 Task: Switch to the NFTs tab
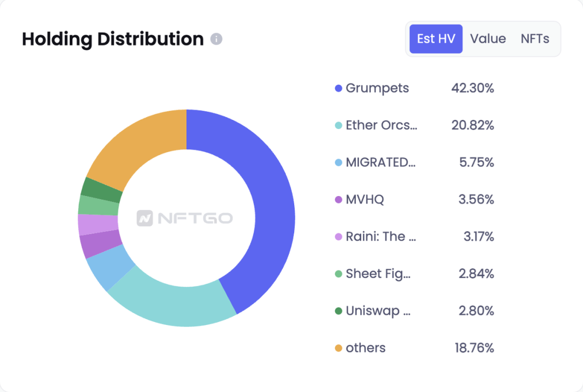pyautogui.click(x=534, y=39)
